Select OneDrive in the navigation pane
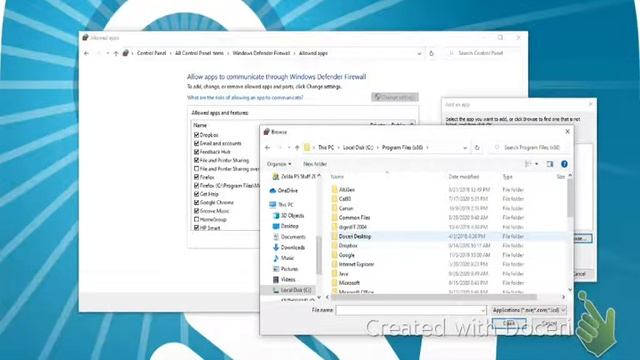 point(287,191)
